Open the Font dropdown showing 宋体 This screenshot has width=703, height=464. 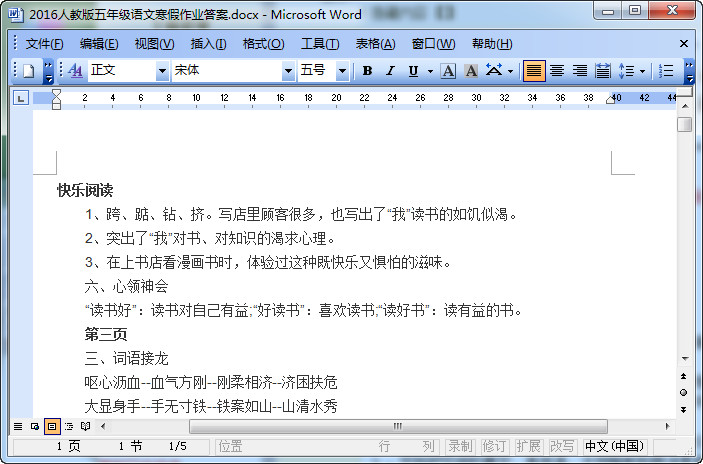point(288,71)
